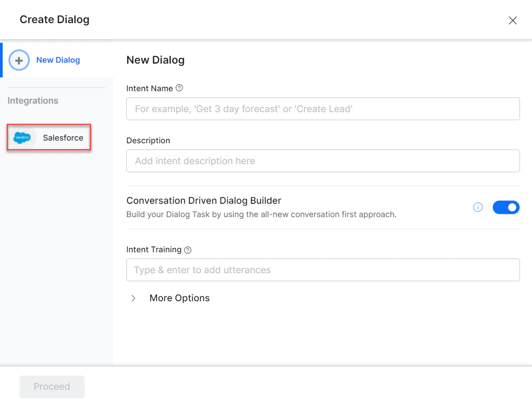Click the Description input field

(x=323, y=161)
